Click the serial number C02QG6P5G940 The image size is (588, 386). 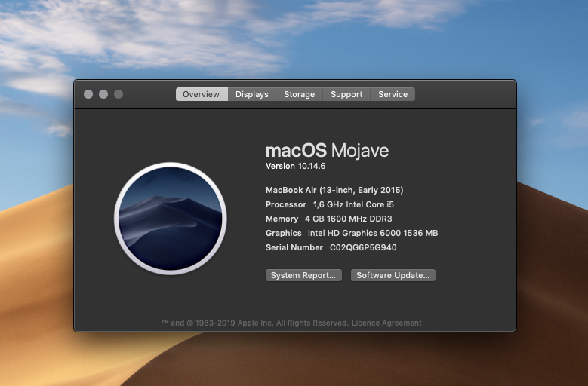coord(363,247)
